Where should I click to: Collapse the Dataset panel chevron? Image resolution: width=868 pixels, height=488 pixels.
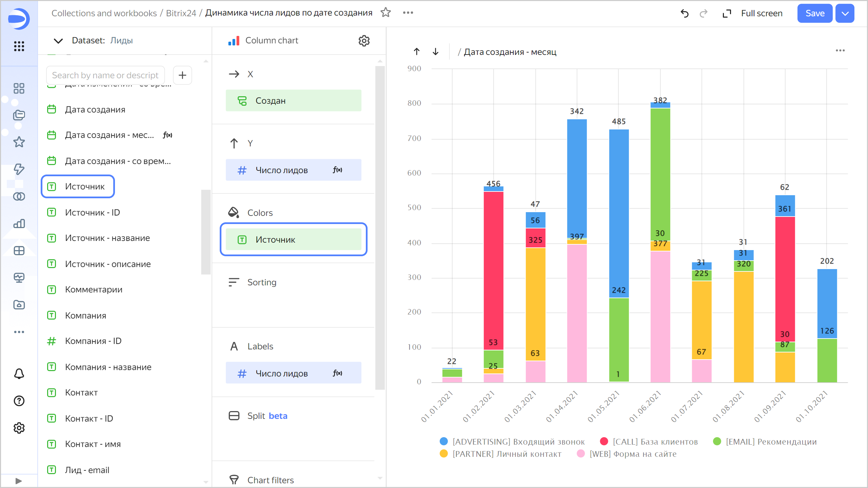click(x=58, y=41)
